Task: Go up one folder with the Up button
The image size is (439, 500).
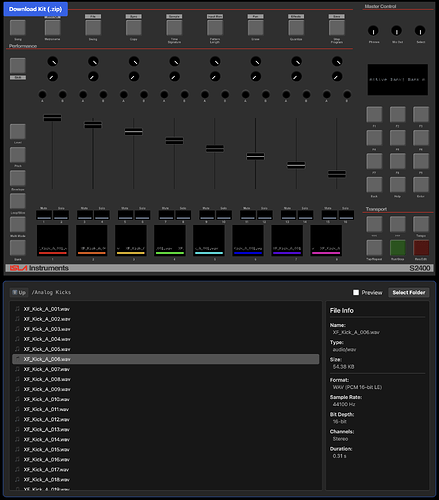Action: click(x=19, y=292)
